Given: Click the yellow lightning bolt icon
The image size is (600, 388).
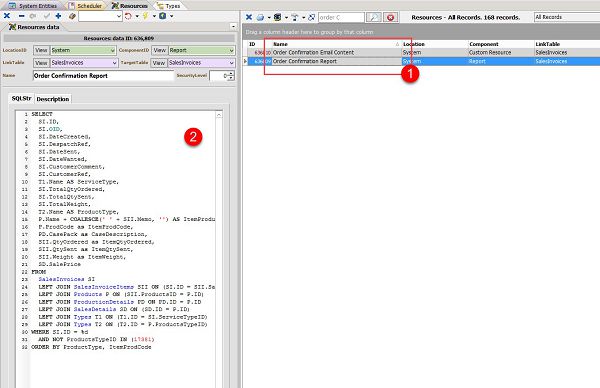Looking at the screenshot, I should click(x=145, y=16).
